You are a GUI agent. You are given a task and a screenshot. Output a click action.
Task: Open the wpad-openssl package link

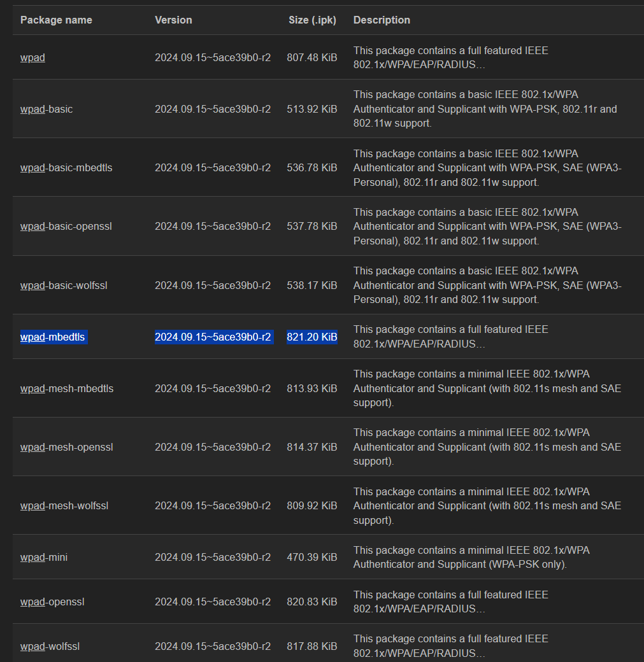point(52,602)
